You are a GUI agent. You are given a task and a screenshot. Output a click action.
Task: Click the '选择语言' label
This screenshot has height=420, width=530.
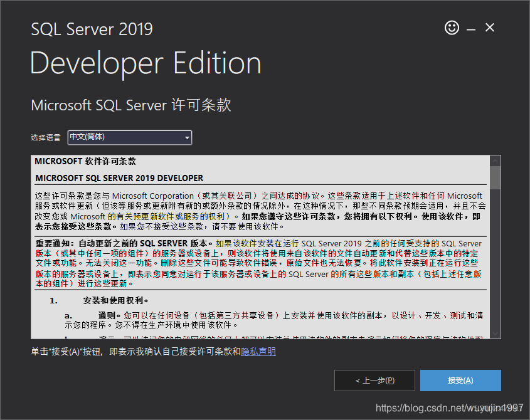(46, 137)
